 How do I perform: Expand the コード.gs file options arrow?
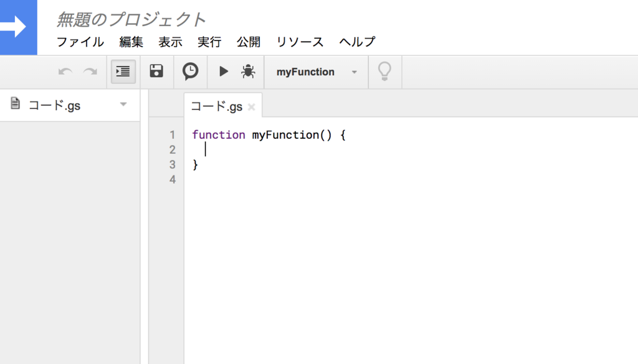point(123,105)
